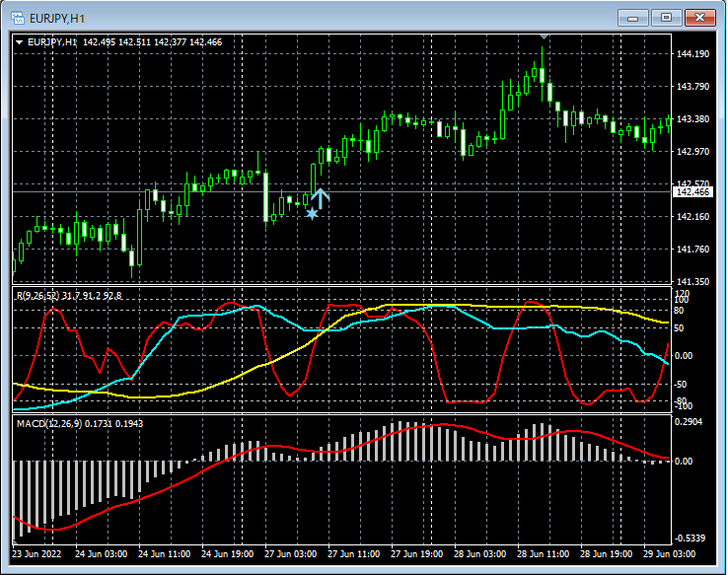Select the MACD(12,26,9) indicator label

click(51, 423)
